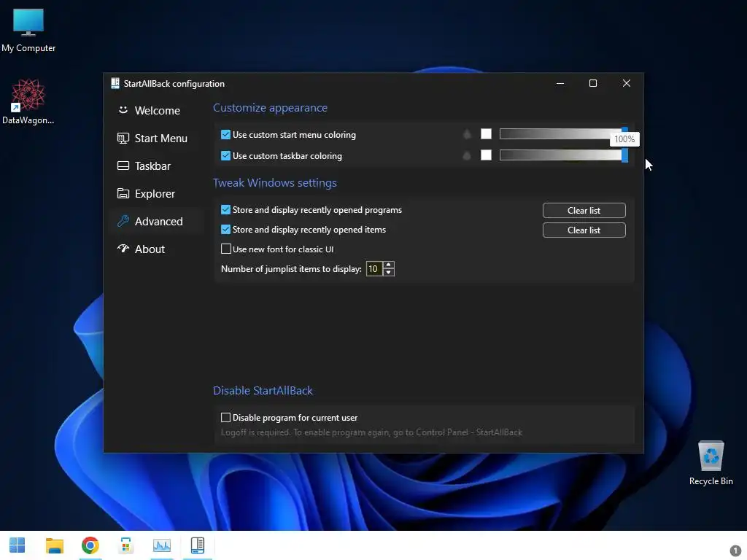The image size is (747, 560).
Task: Pick the taskbar color swatch
Action: [x=486, y=155]
